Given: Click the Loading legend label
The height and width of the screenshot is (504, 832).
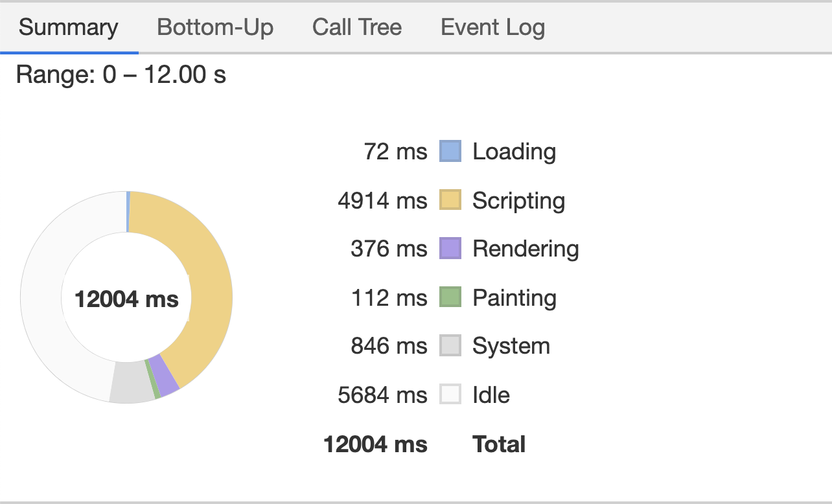Looking at the screenshot, I should coord(514,152).
